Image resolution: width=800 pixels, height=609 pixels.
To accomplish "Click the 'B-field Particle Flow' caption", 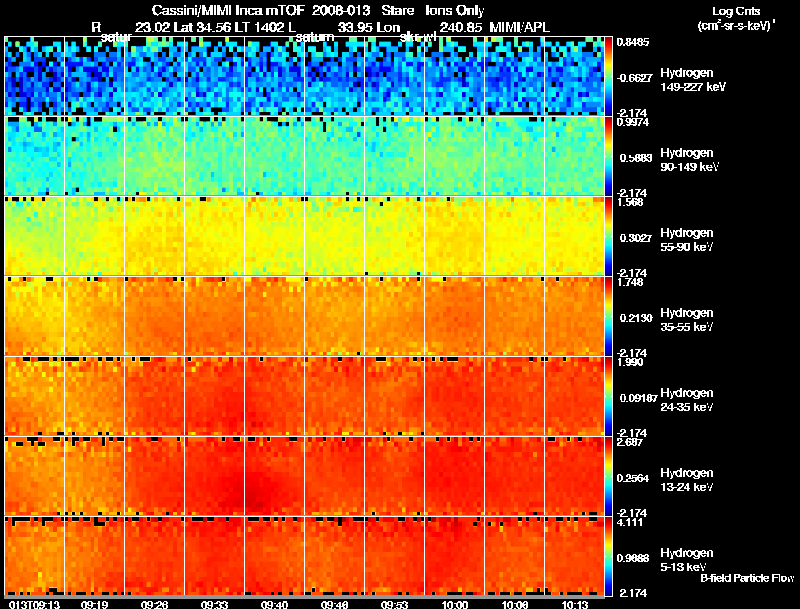I will (x=747, y=578).
